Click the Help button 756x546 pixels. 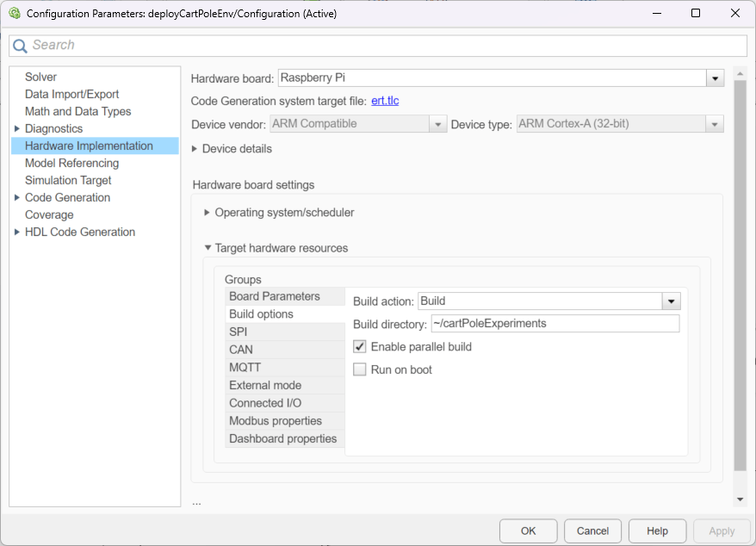click(x=657, y=531)
